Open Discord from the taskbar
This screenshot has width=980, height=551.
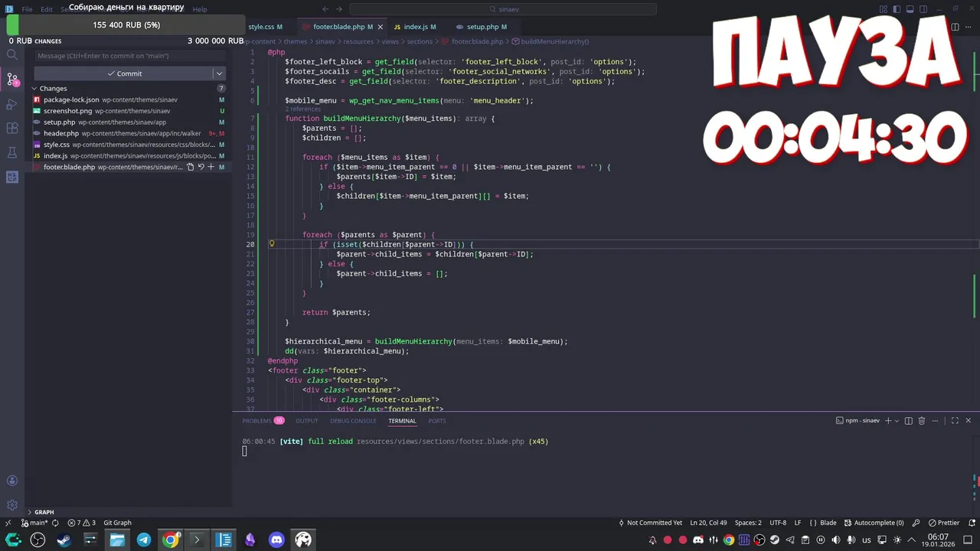click(276, 540)
